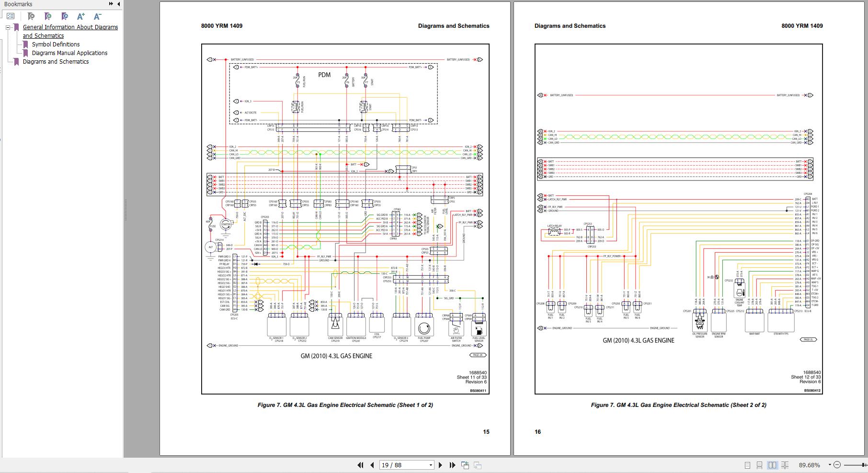Jump to the last page
The height and width of the screenshot is (473, 868).
click(x=453, y=465)
